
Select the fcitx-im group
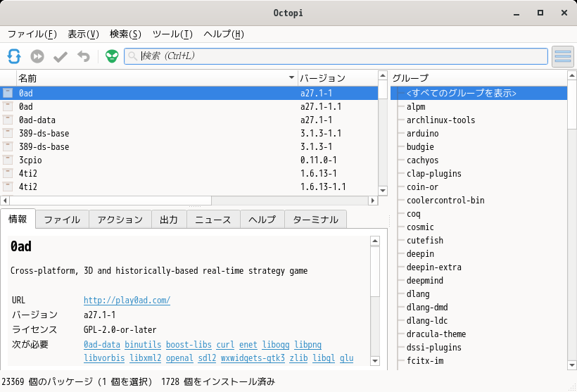425,361
